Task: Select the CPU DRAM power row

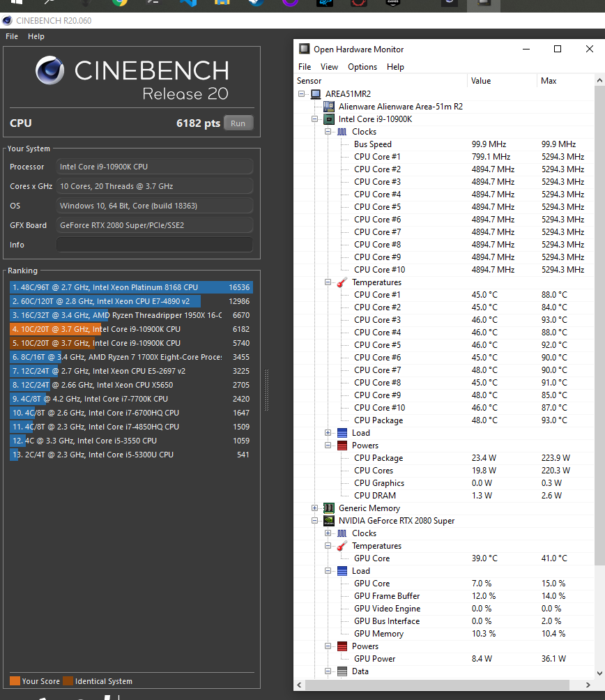Action: [x=445, y=496]
